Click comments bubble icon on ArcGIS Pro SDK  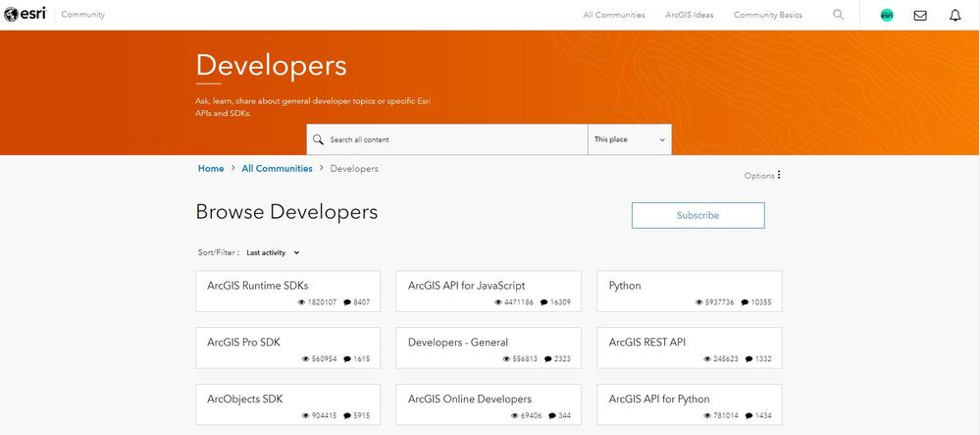point(347,359)
